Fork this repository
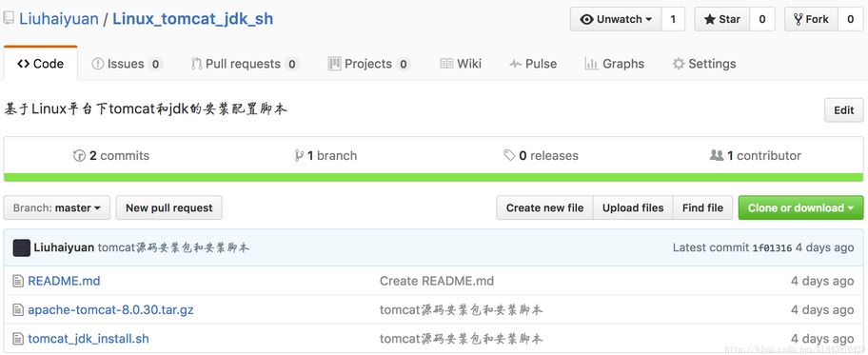Viewport: 868px width, 355px height. 811,19
